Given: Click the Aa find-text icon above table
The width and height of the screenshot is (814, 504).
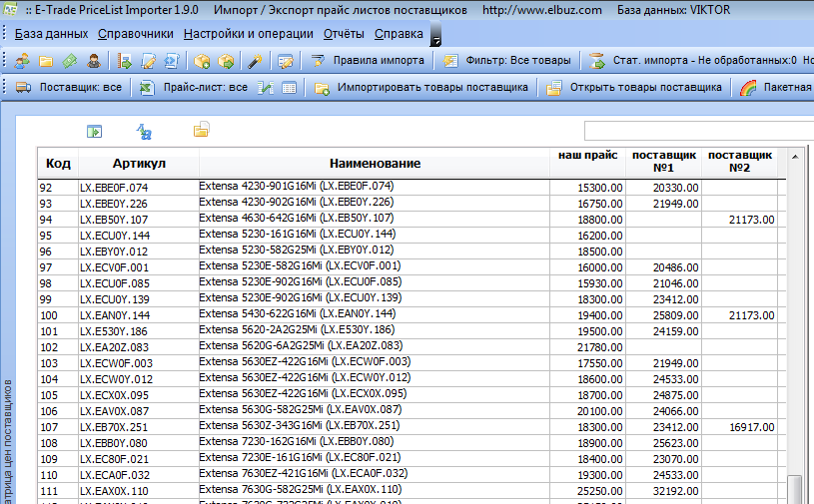Looking at the screenshot, I should pos(144,132).
